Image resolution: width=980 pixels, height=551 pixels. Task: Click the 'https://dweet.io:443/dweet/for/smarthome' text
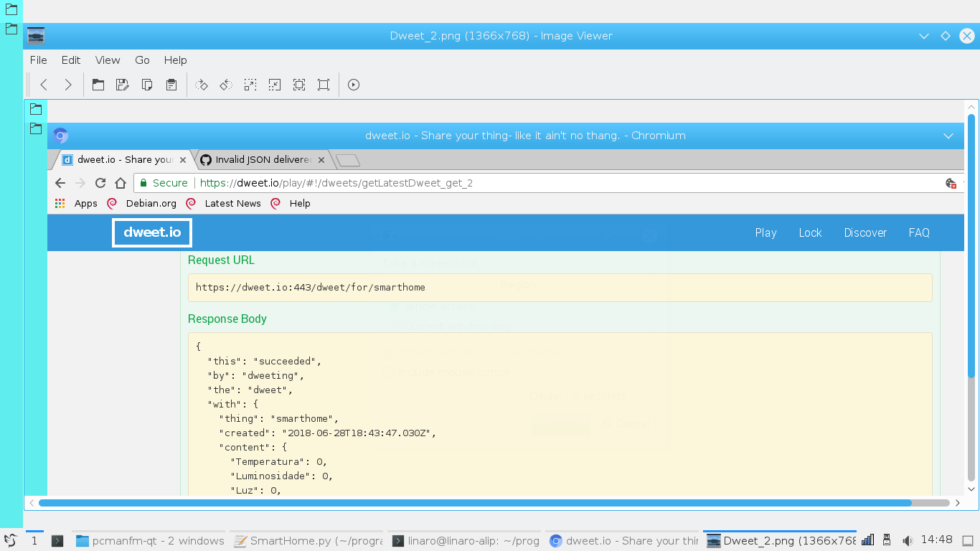[x=311, y=288]
